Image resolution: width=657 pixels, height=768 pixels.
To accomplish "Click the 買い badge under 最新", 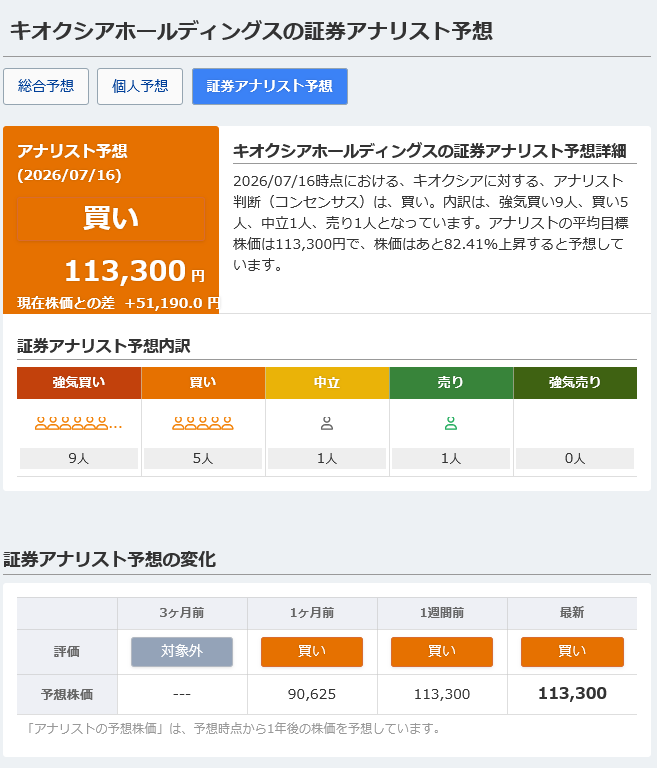I will click(572, 651).
